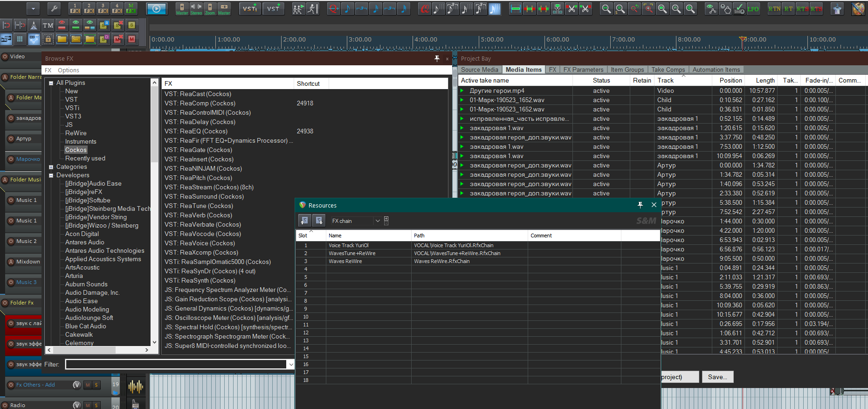Switch to the Source Media tab
This screenshot has width=868, height=409.
(479, 69)
